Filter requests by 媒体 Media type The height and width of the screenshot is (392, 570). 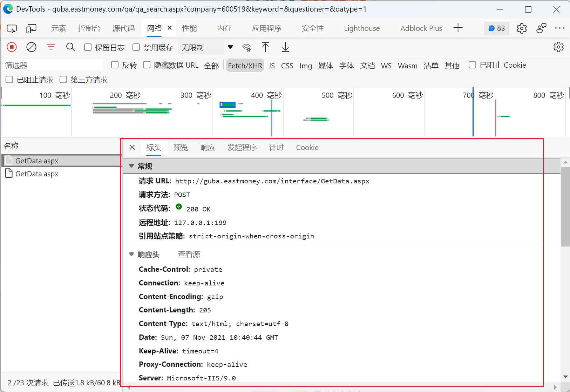click(x=326, y=66)
